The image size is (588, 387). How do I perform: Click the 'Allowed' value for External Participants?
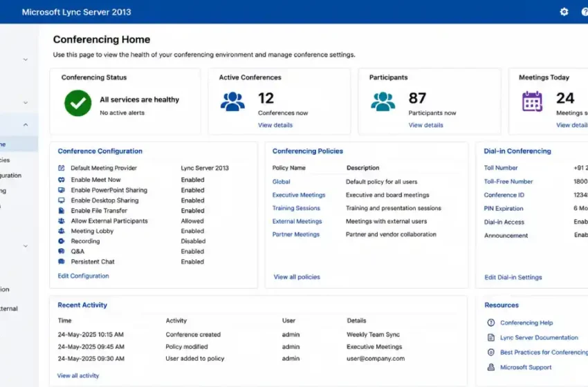192,221
